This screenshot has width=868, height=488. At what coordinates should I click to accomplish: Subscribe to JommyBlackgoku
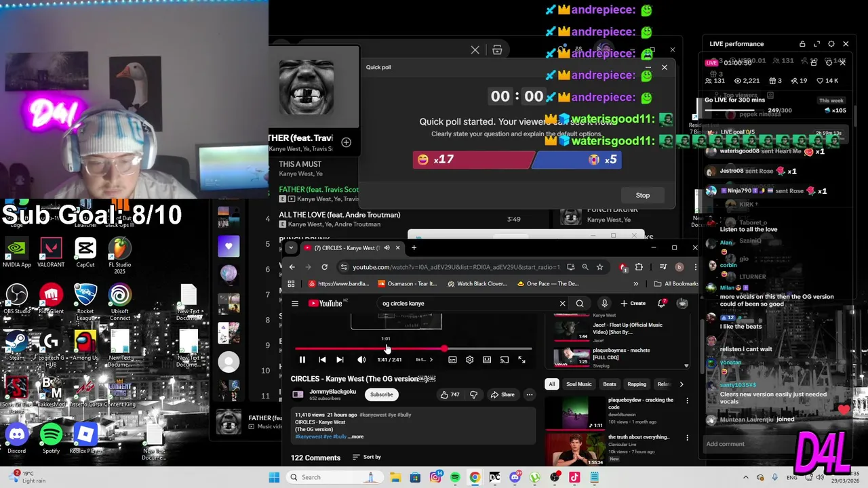(x=381, y=394)
